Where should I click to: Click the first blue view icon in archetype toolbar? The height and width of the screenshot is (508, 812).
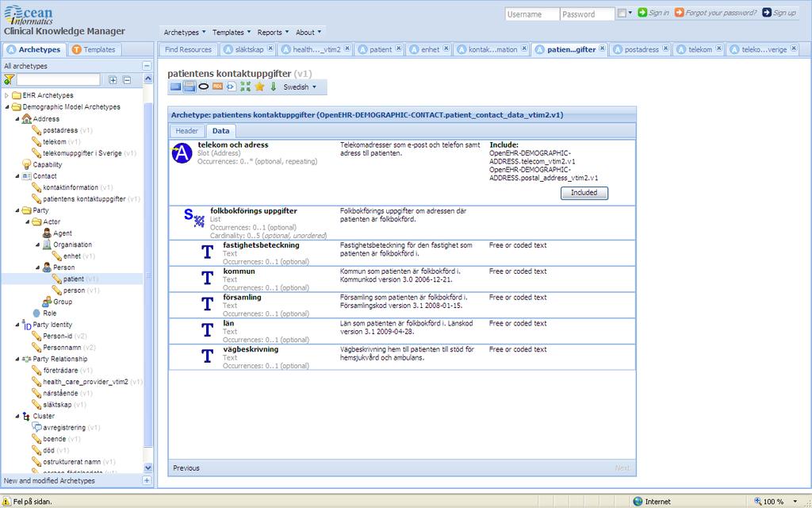tap(175, 87)
